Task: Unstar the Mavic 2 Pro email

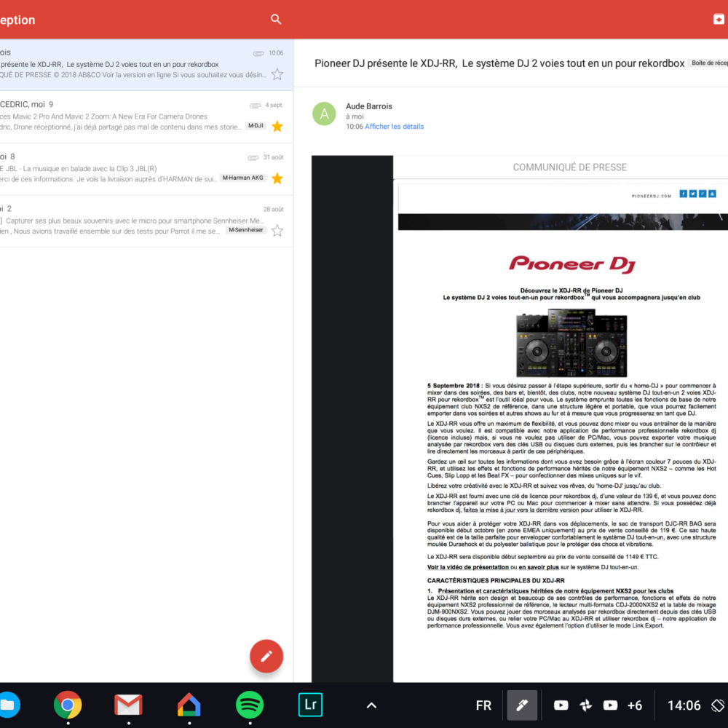Action: [277, 126]
